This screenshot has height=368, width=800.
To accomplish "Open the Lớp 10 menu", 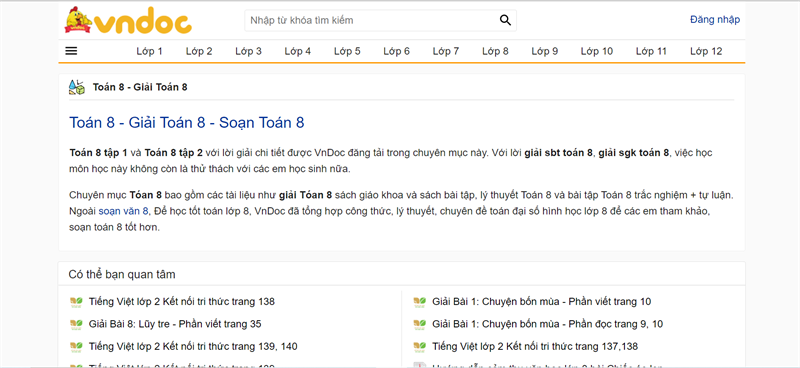I will (x=597, y=51).
